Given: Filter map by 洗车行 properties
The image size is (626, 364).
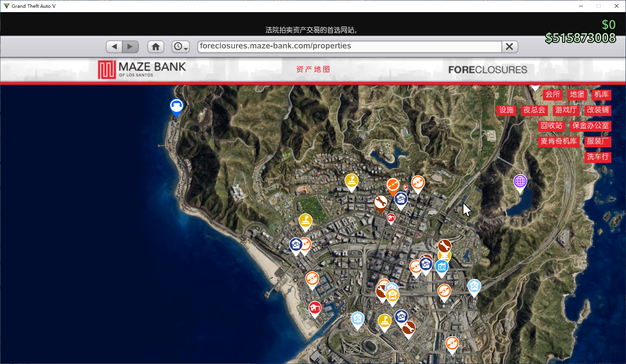Looking at the screenshot, I should (598, 157).
